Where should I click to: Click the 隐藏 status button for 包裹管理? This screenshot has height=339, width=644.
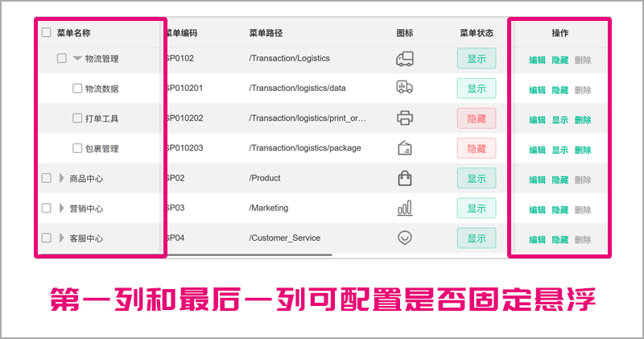point(477,148)
